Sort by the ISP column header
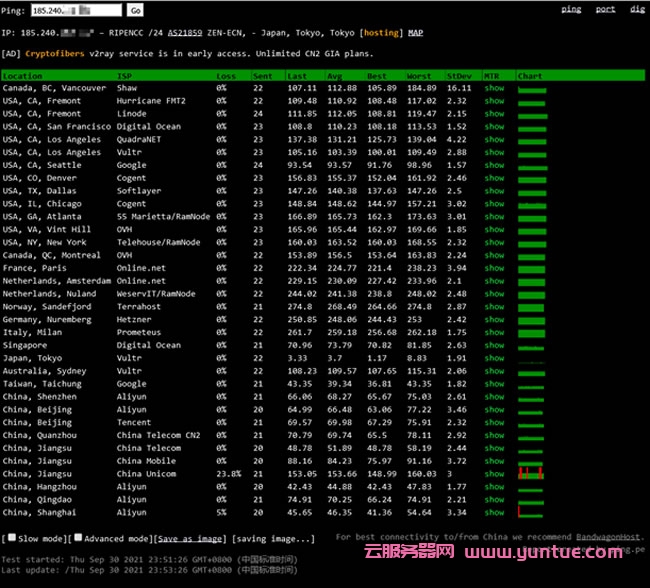The height and width of the screenshot is (588, 650). (x=124, y=76)
